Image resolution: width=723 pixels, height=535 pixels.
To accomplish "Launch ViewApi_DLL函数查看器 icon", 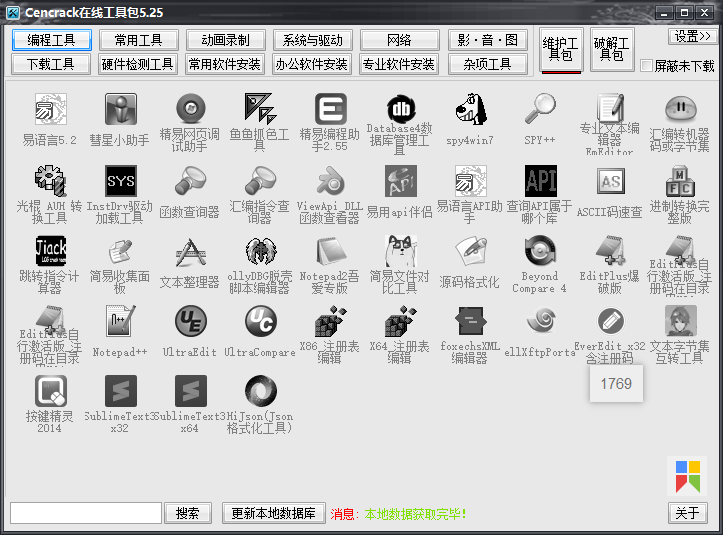I will pyautogui.click(x=331, y=181).
